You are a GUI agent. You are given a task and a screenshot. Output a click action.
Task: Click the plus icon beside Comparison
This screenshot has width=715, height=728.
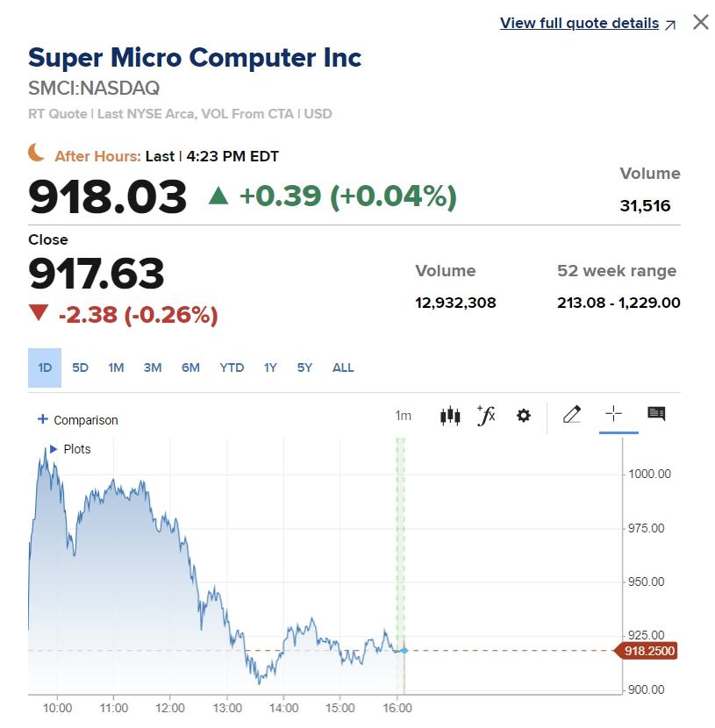pyautogui.click(x=42, y=419)
